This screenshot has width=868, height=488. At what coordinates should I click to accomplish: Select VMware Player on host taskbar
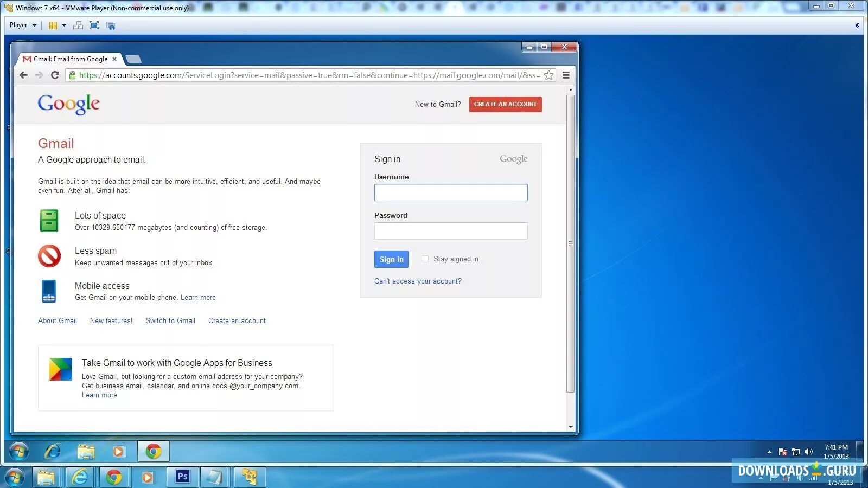pyautogui.click(x=250, y=478)
